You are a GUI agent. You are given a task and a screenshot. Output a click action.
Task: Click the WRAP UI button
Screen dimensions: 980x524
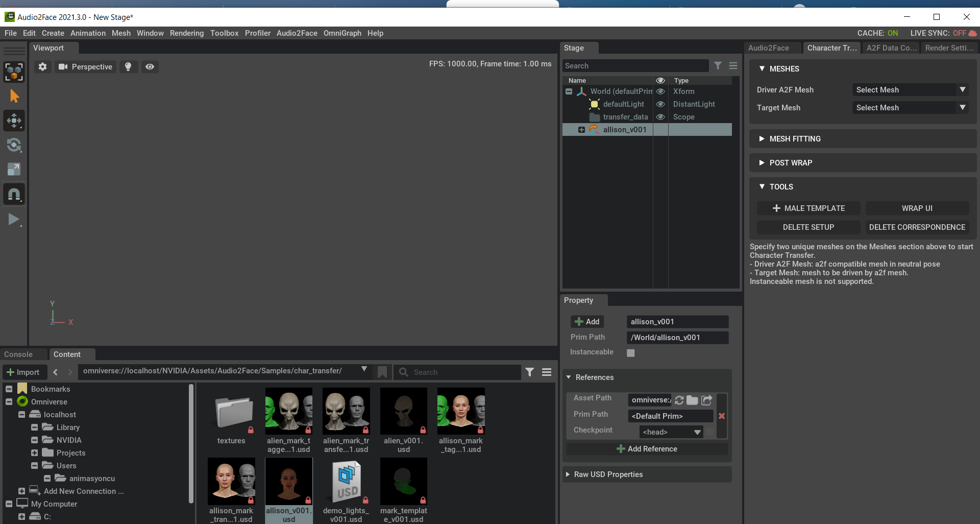[x=917, y=208]
